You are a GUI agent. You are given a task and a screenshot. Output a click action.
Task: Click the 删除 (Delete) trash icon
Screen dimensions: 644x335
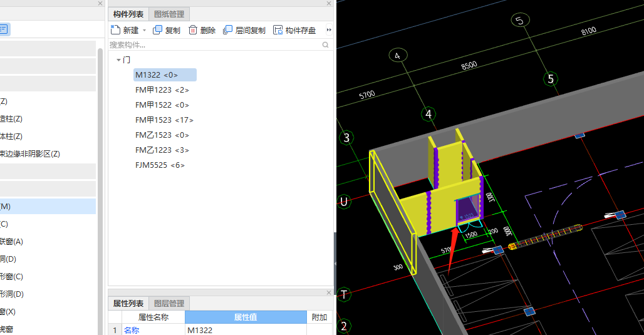[x=192, y=30]
